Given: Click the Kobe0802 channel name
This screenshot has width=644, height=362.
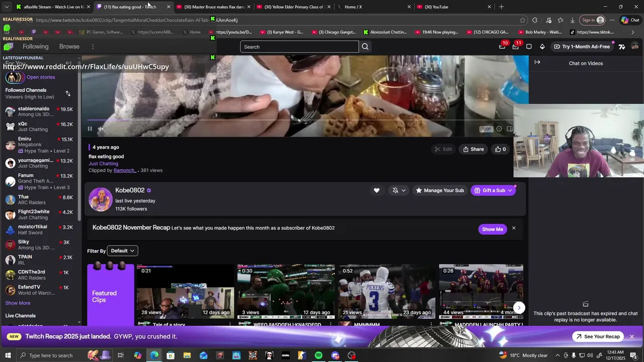Looking at the screenshot, I should pyautogui.click(x=130, y=190).
